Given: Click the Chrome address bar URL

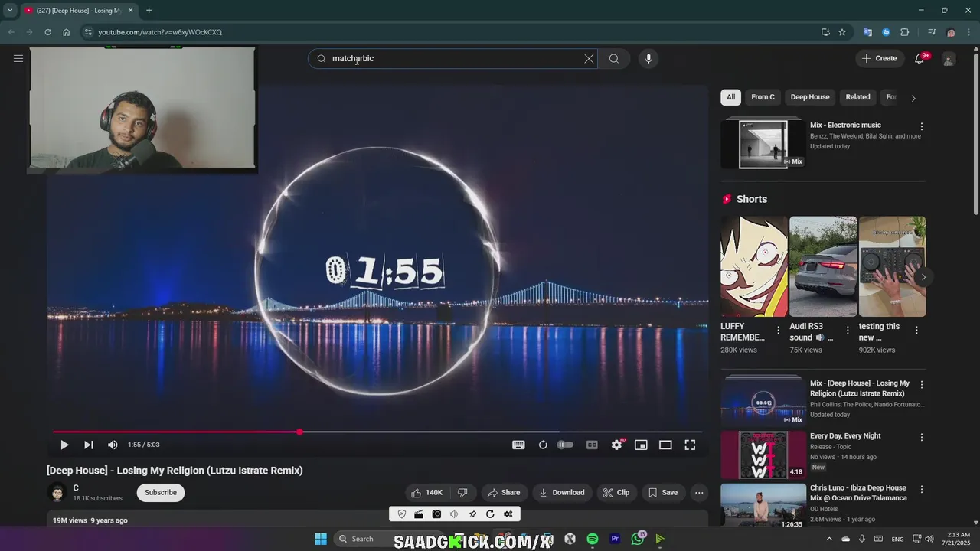Looking at the screenshot, I should (160, 32).
